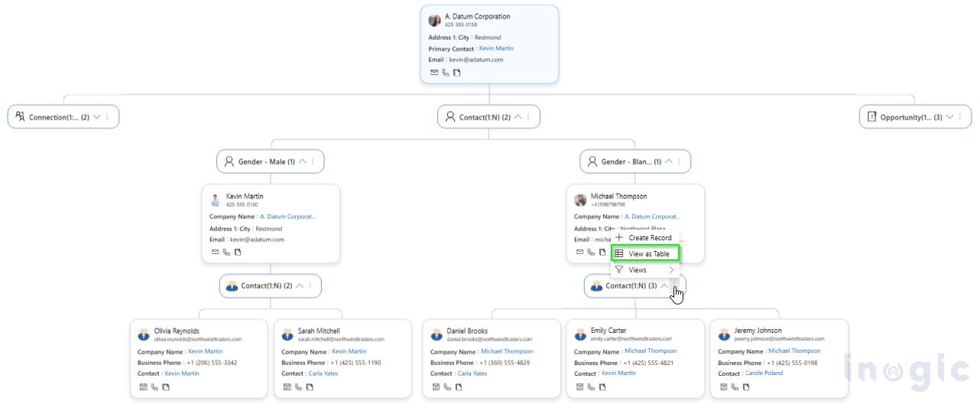The width and height of the screenshot is (980, 414).
Task: Click appointment icon on Sarah Mitchell card
Action: click(x=287, y=386)
